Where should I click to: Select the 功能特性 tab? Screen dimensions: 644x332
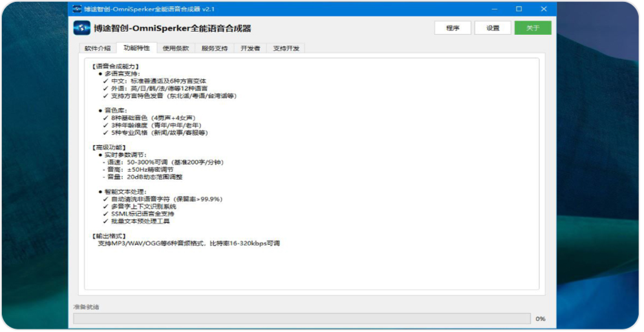pyautogui.click(x=137, y=48)
